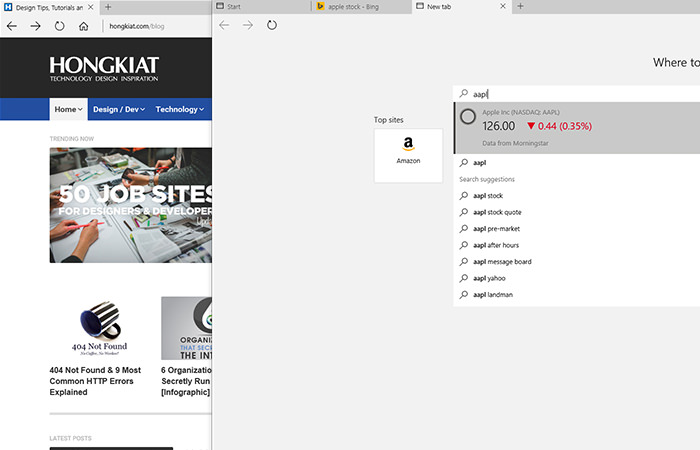
Task: Open the Amazon top site tile
Action: (408, 155)
